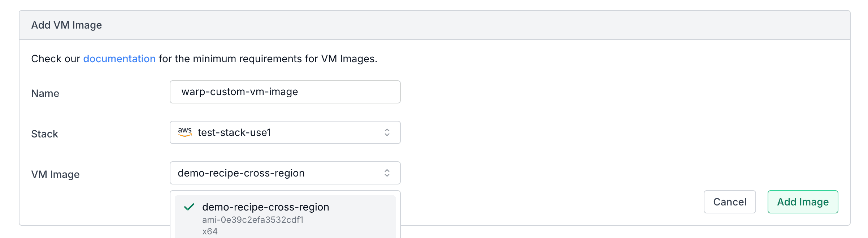868x238 pixels.
Task: Select the ami-0e39c2efa3532cdf1 identifier text
Action: tap(253, 218)
